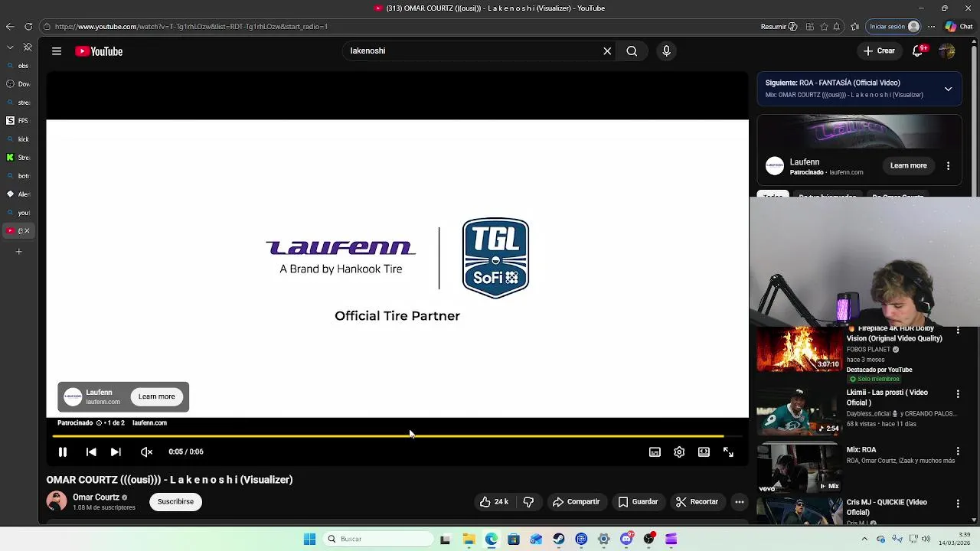Reload the page
This screenshot has height=551, width=980.
click(x=28, y=27)
